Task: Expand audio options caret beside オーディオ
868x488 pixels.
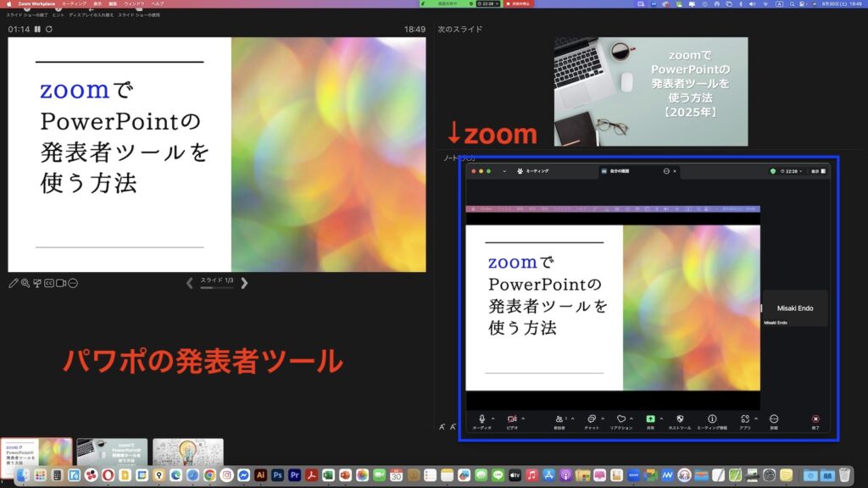Action: [x=493, y=419]
